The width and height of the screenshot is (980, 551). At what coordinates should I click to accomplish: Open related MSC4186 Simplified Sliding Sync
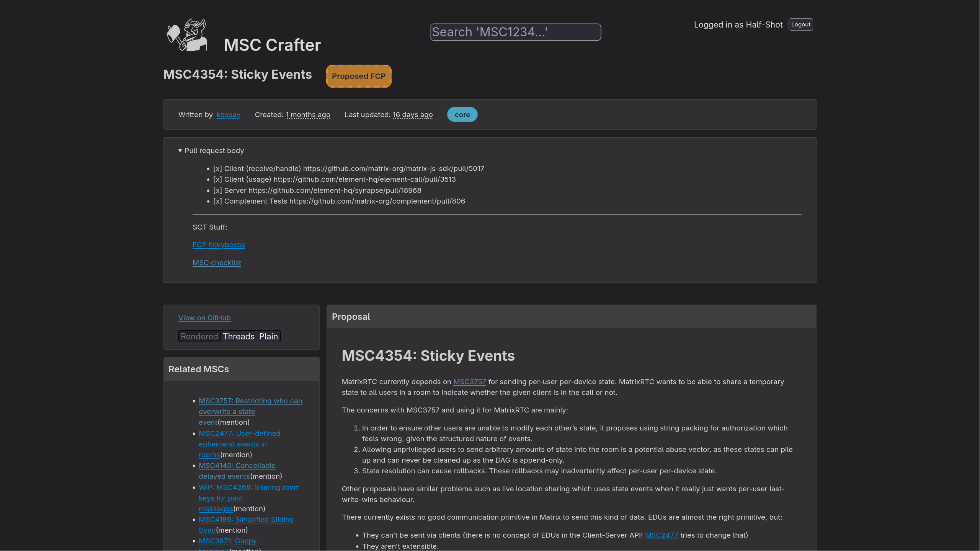point(246,520)
